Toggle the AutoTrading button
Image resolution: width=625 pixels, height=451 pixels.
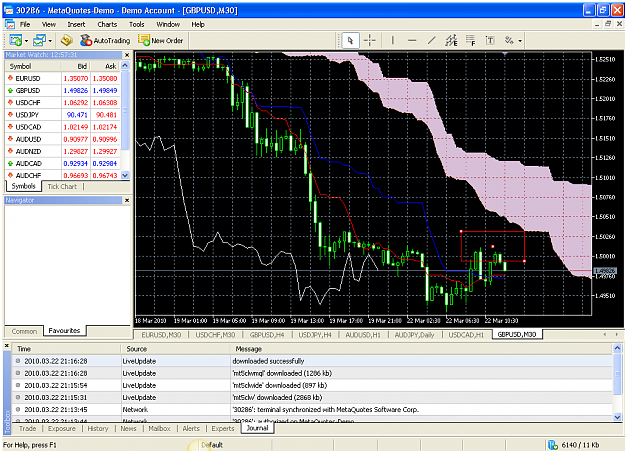[105, 40]
